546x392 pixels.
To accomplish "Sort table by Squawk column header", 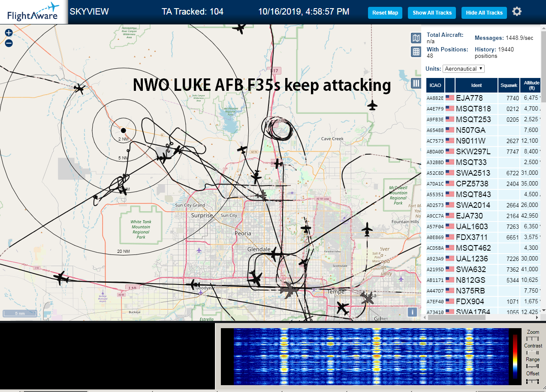I will click(x=509, y=85).
